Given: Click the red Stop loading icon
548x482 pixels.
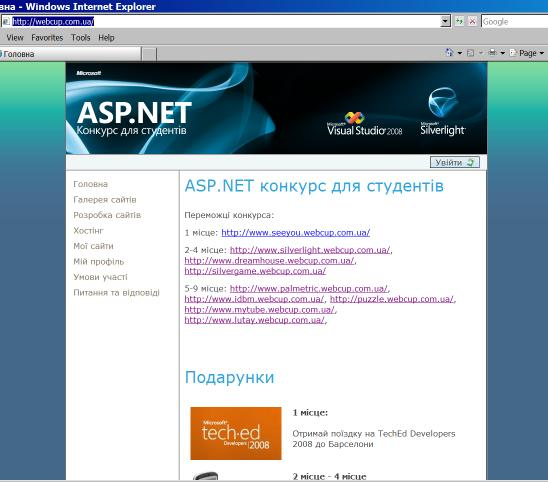Looking at the screenshot, I should (x=472, y=21).
